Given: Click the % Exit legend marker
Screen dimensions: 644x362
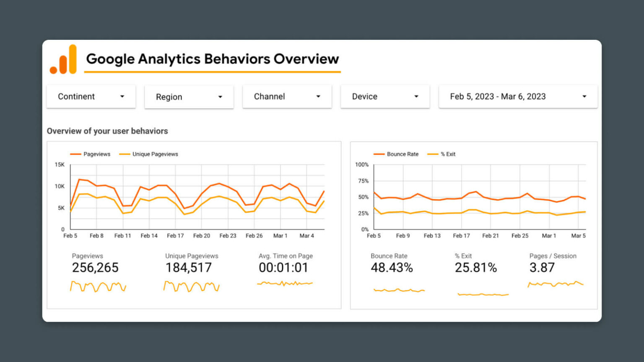Looking at the screenshot, I should point(432,154).
